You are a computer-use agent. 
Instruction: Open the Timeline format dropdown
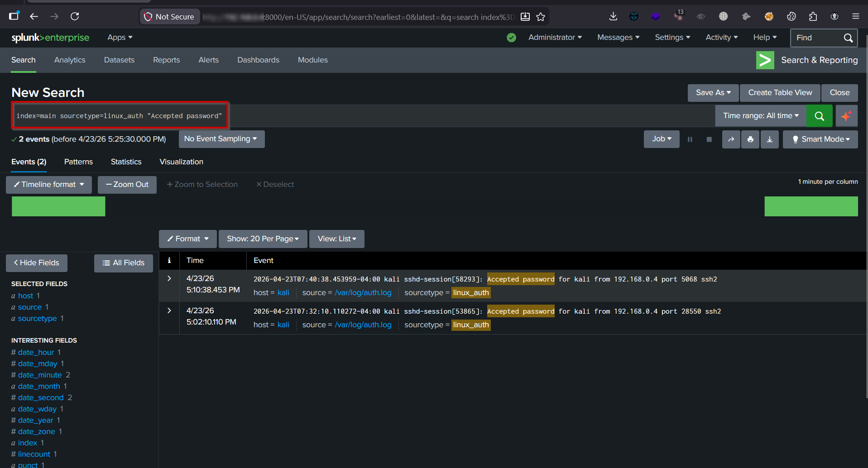click(49, 185)
